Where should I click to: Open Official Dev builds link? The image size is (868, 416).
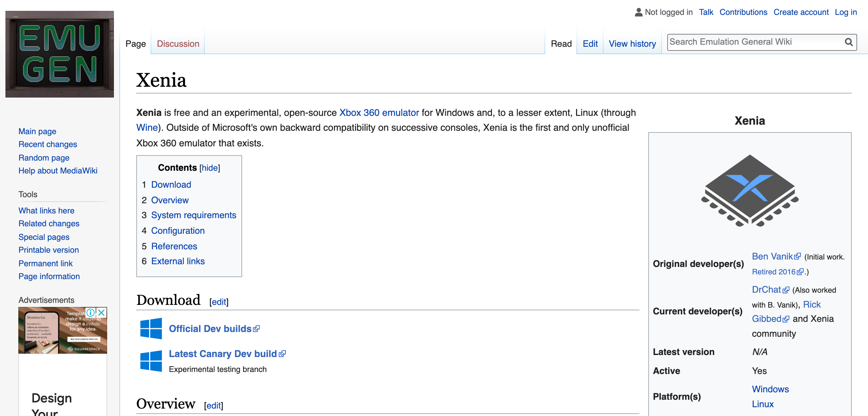[x=214, y=329]
